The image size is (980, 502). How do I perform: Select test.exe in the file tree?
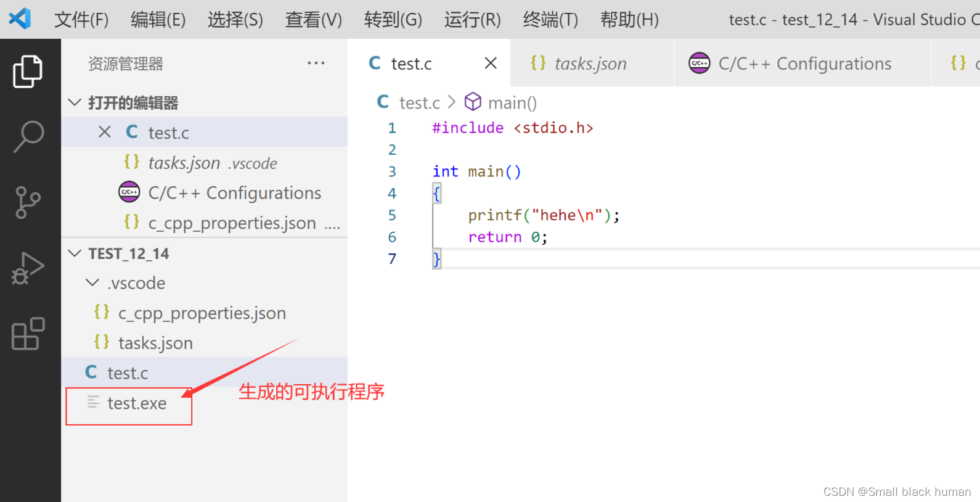[x=137, y=403]
